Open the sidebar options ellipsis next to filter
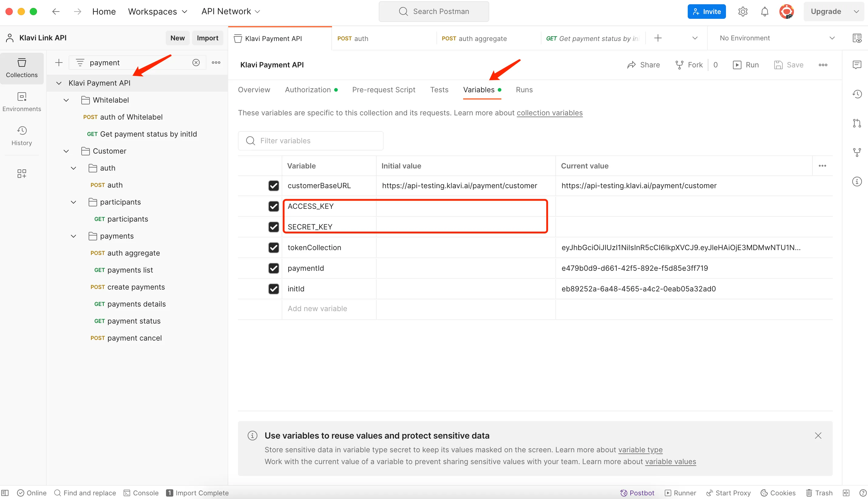868x499 pixels. tap(216, 63)
